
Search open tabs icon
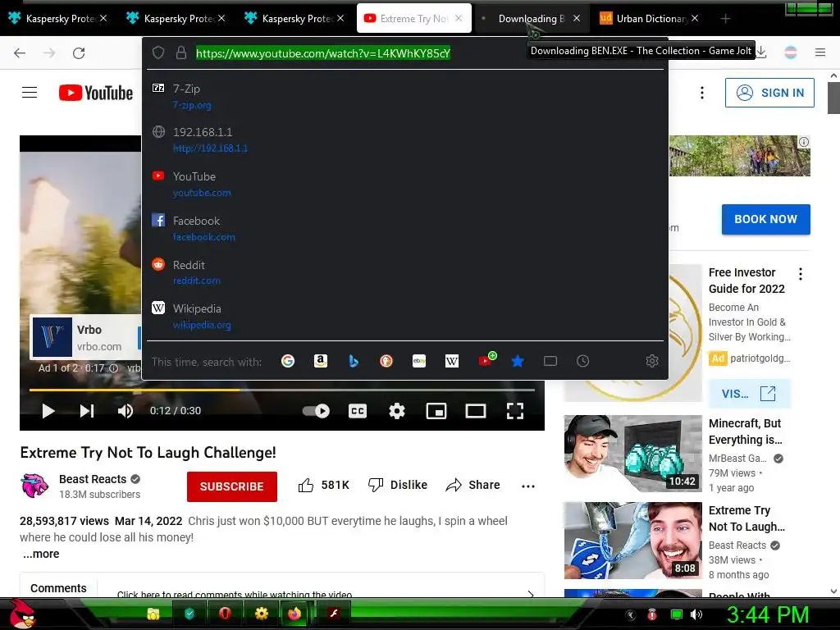[x=550, y=361]
